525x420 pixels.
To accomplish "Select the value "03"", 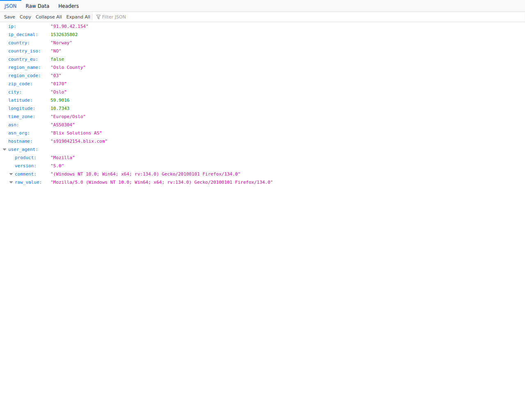I will 56,76.
